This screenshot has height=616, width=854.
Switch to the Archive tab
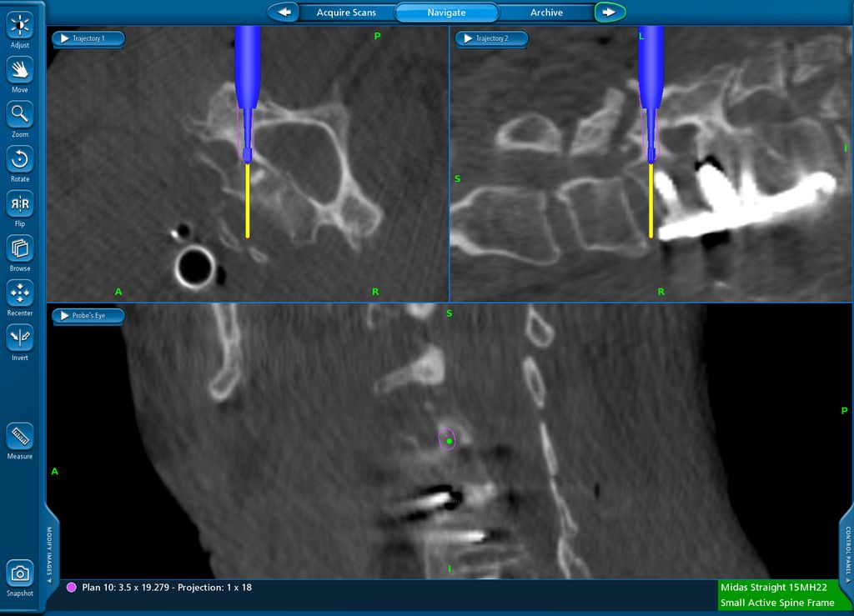(546, 13)
